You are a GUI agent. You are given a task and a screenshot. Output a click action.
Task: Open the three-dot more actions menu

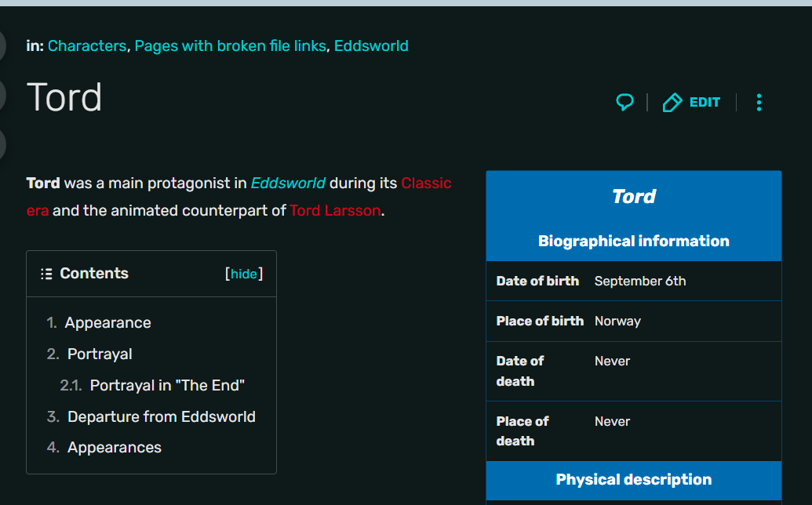pos(759,103)
